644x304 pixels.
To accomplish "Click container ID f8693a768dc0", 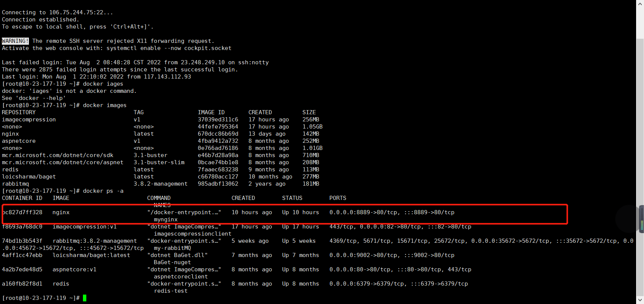I will (x=22, y=227).
